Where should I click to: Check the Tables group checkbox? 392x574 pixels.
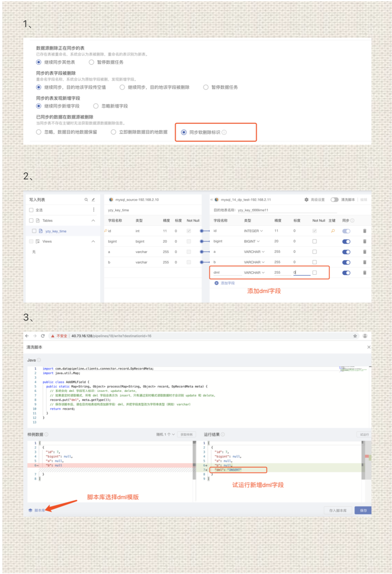pyautogui.click(x=31, y=220)
